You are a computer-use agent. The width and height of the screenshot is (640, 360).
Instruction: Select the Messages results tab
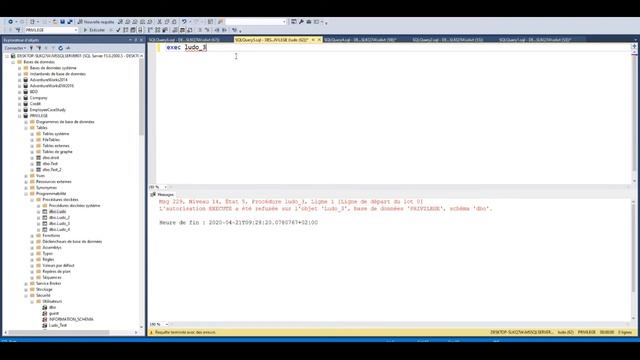(x=162, y=195)
